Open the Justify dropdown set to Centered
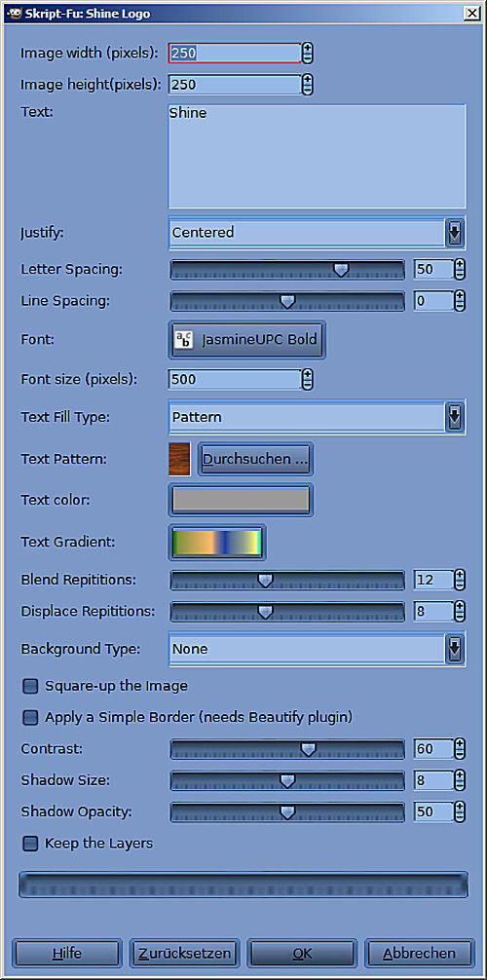Image resolution: width=487 pixels, height=980 pixels. pos(317,233)
